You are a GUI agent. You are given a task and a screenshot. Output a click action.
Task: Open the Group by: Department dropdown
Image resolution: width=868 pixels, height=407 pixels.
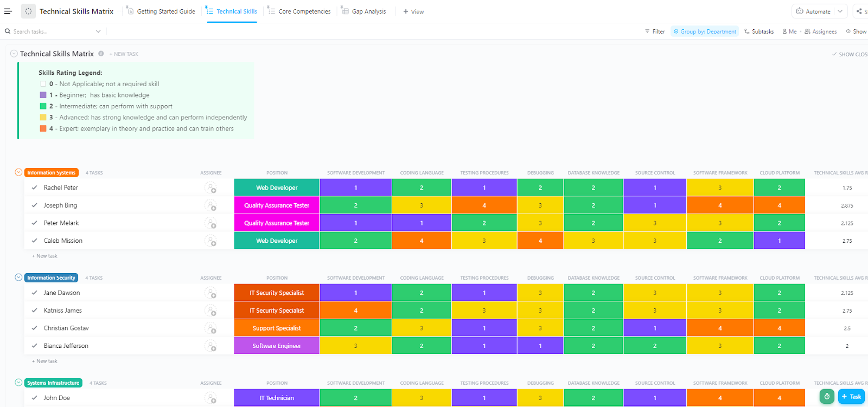coord(705,31)
